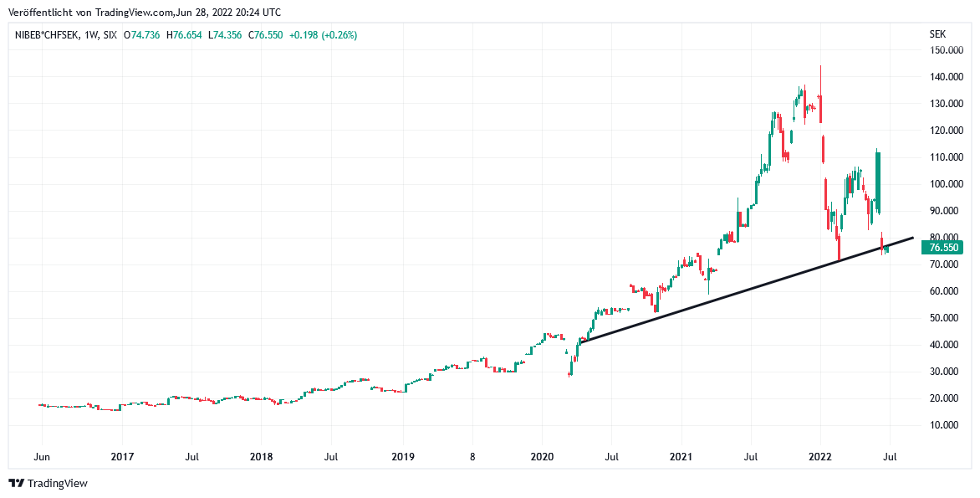Open the SEK currency selector
Viewport: 980px width, 498px height.
[937, 34]
